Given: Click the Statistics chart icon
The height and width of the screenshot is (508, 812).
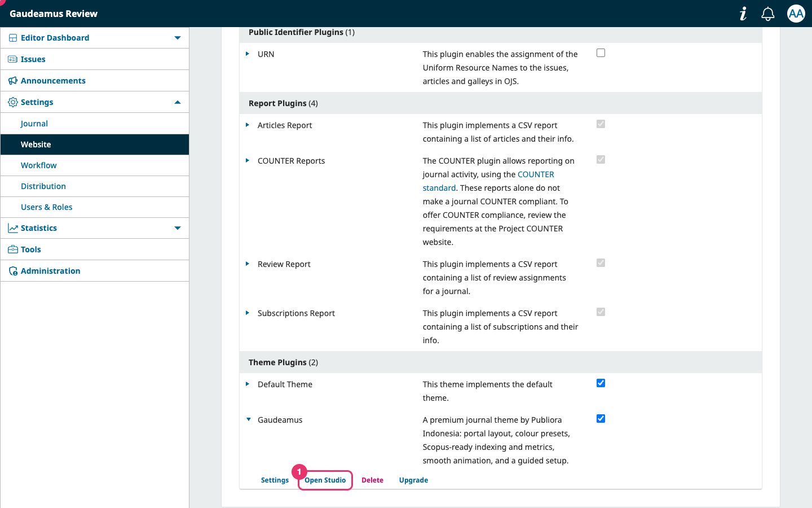Looking at the screenshot, I should click(13, 228).
